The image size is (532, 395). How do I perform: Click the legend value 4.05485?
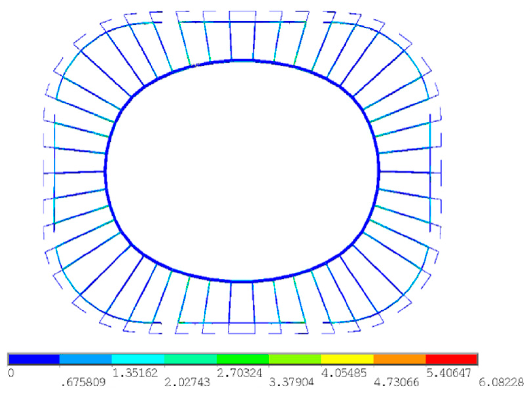pyautogui.click(x=344, y=373)
